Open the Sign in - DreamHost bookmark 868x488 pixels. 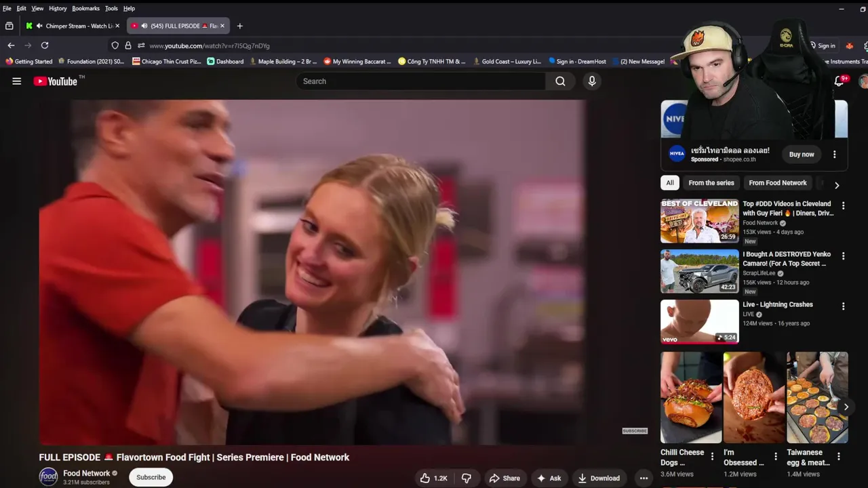coord(577,61)
